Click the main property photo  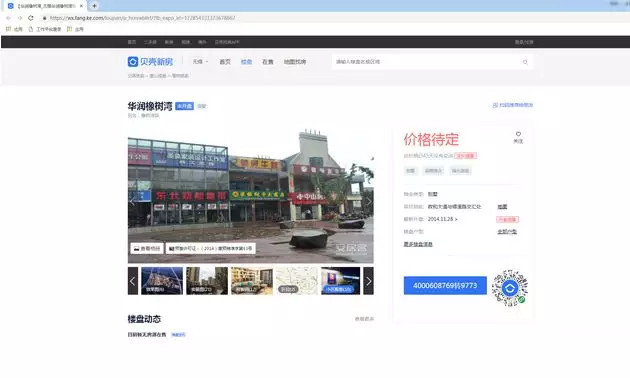point(251,196)
